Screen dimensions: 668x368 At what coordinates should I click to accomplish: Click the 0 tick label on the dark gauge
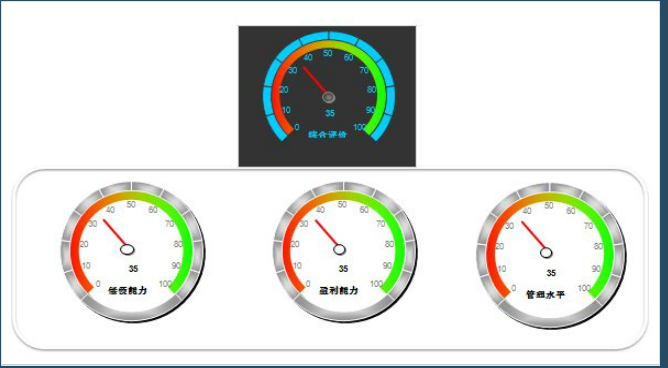(297, 127)
